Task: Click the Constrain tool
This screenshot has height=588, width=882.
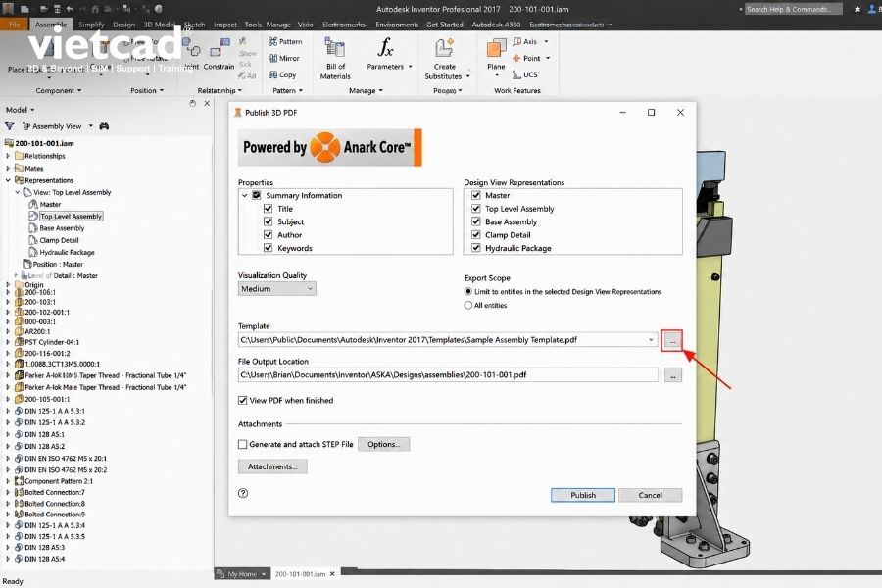Action: coord(219,54)
